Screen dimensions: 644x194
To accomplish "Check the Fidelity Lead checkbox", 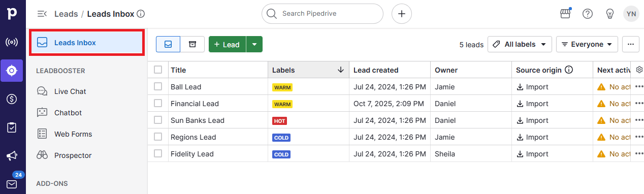I will (x=158, y=153).
